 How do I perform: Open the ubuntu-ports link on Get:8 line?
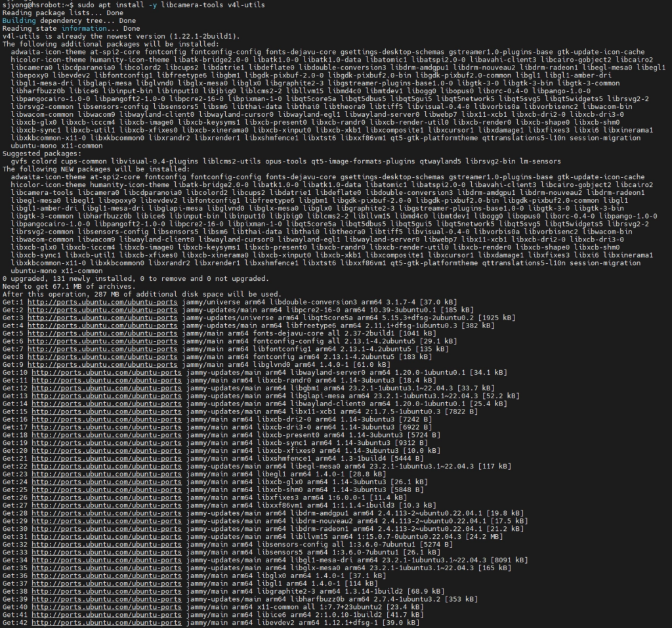point(102,356)
